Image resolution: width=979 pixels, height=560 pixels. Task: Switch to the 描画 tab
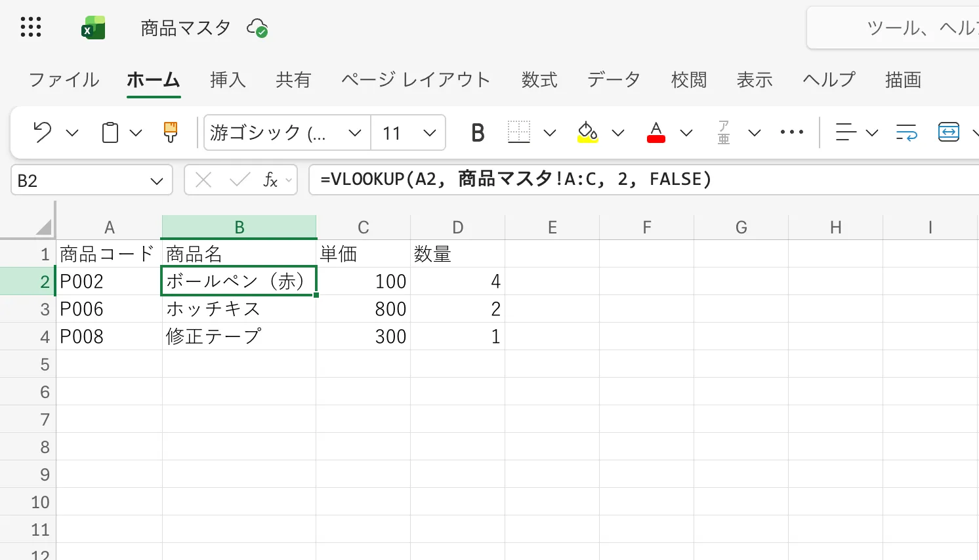(x=904, y=80)
